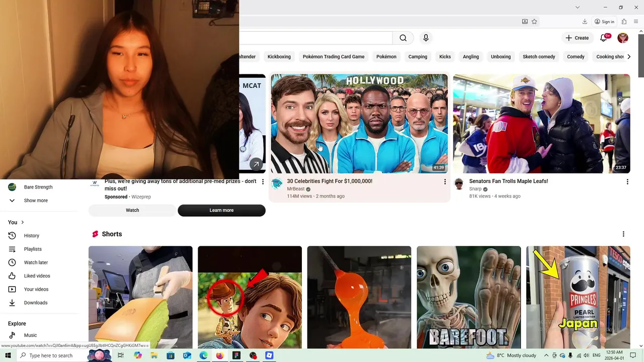Click the Liked videos thumbs-up icon
The width and height of the screenshot is (644, 362).
[x=12, y=276]
